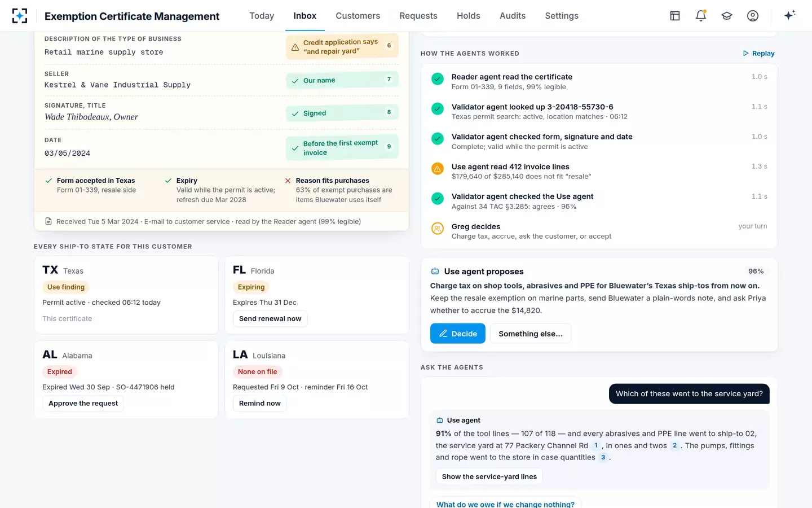Approve the request for Alabama
Screen dimensions: 812x508
pyautogui.click(x=83, y=404)
